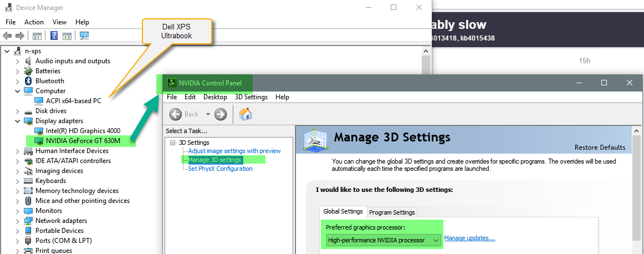Click the NVIDIA Control Panel title bar logo
Screen dimensions: 644x254
click(172, 83)
